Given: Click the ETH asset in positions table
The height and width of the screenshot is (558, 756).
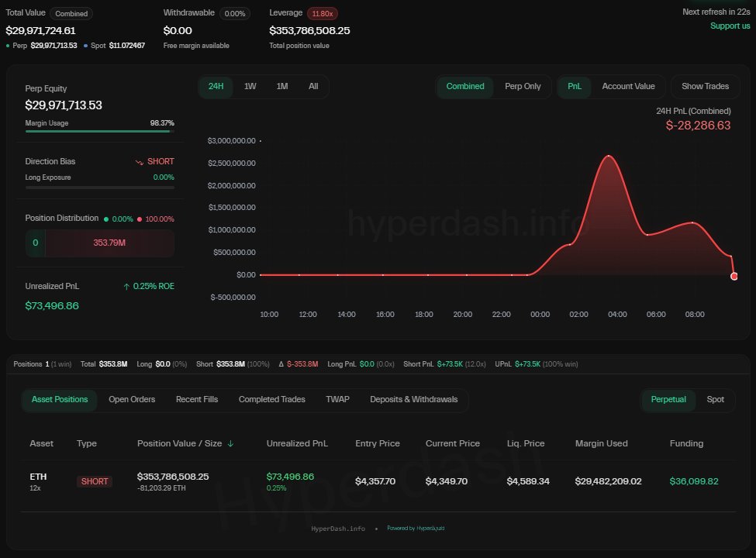Looking at the screenshot, I should click(38, 477).
